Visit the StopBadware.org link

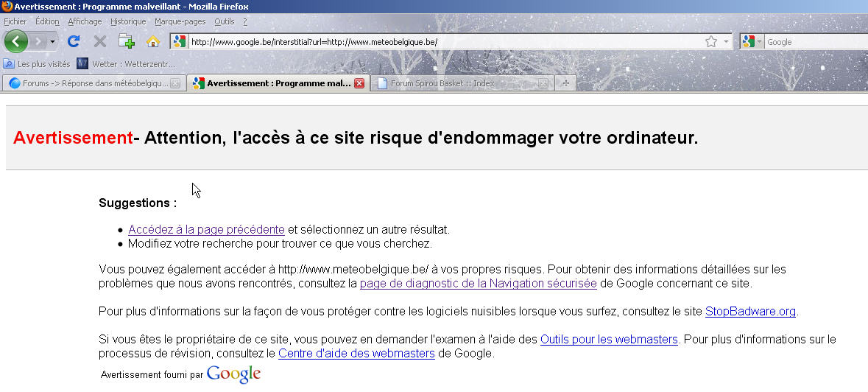pos(751,311)
